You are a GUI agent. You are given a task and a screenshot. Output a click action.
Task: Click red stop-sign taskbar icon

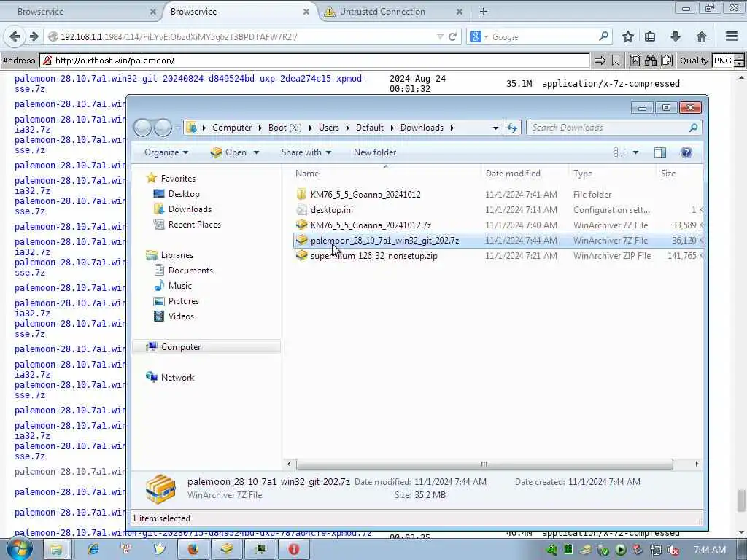pos(293,550)
